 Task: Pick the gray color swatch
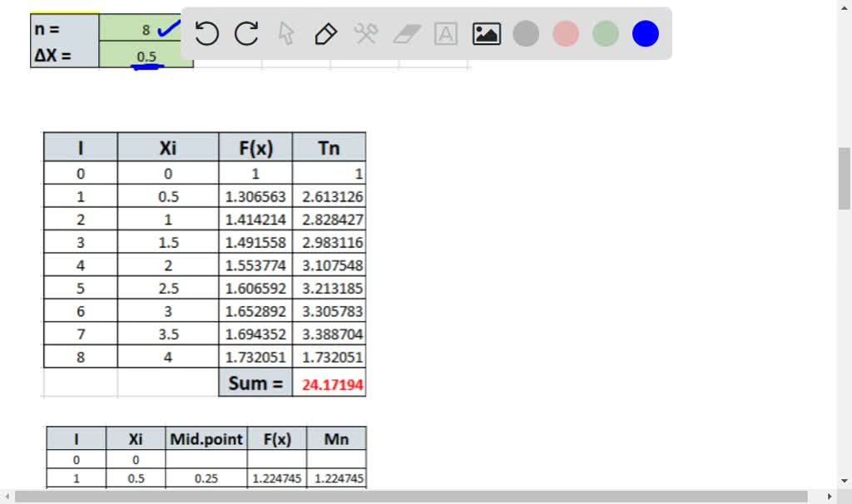(526, 33)
